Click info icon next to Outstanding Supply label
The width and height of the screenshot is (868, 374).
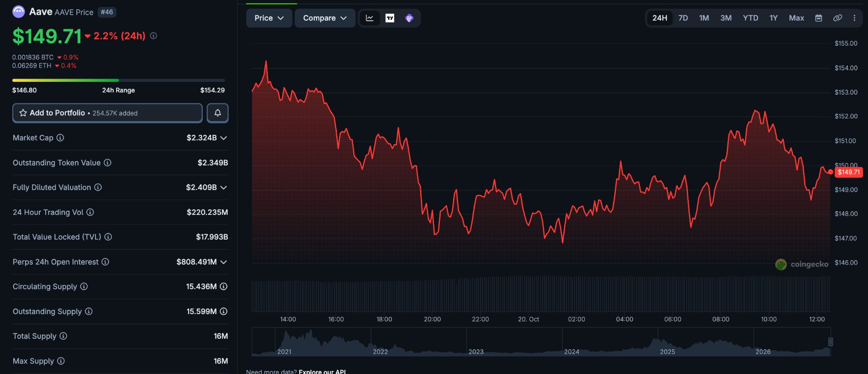point(89,311)
